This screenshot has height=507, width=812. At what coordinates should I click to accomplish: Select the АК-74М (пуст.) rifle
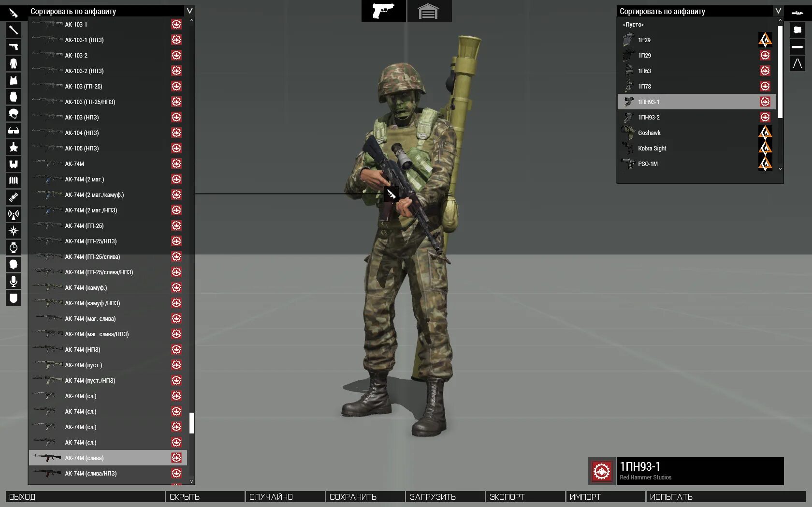tap(108, 365)
